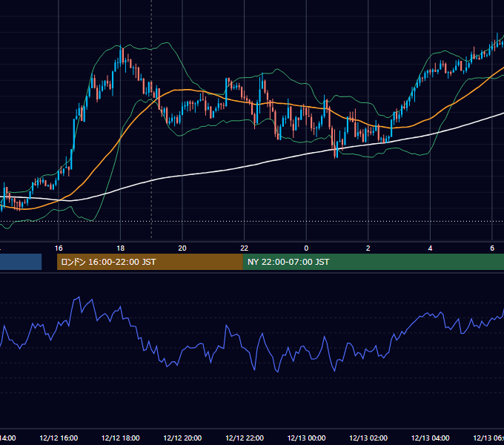Click the 12/12 22:00 date label

[x=245, y=438]
